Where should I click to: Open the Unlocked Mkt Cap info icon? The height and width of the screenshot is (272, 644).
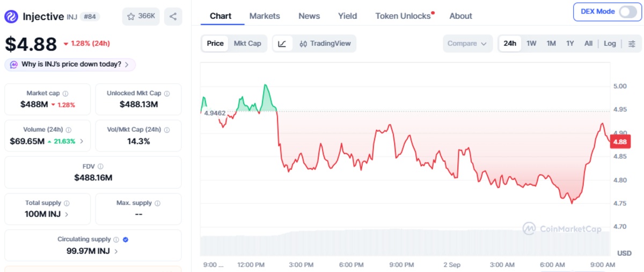[x=166, y=93]
